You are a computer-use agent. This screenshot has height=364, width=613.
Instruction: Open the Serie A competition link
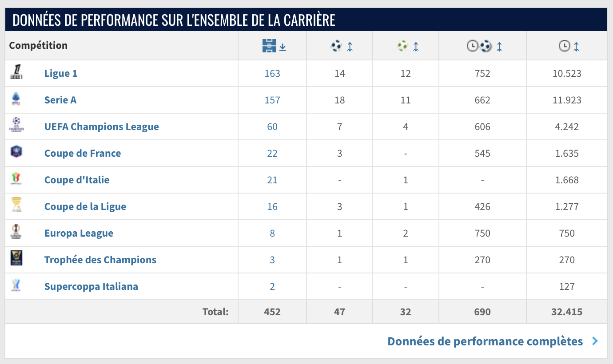(x=60, y=100)
